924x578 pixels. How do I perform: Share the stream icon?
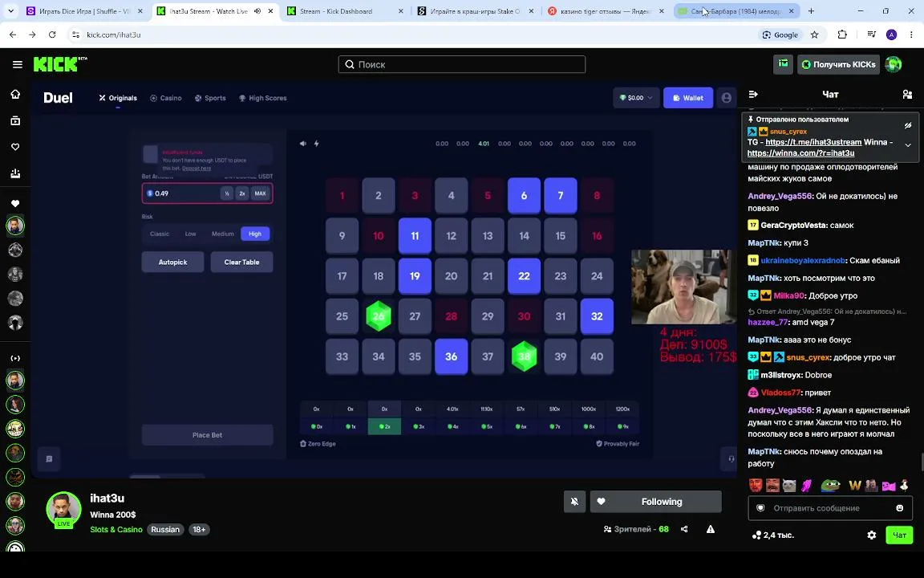(684, 529)
